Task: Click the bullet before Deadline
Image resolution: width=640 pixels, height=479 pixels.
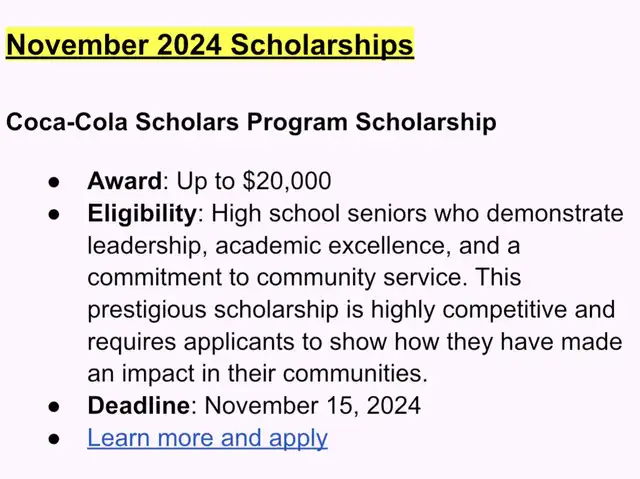Action: (54, 406)
